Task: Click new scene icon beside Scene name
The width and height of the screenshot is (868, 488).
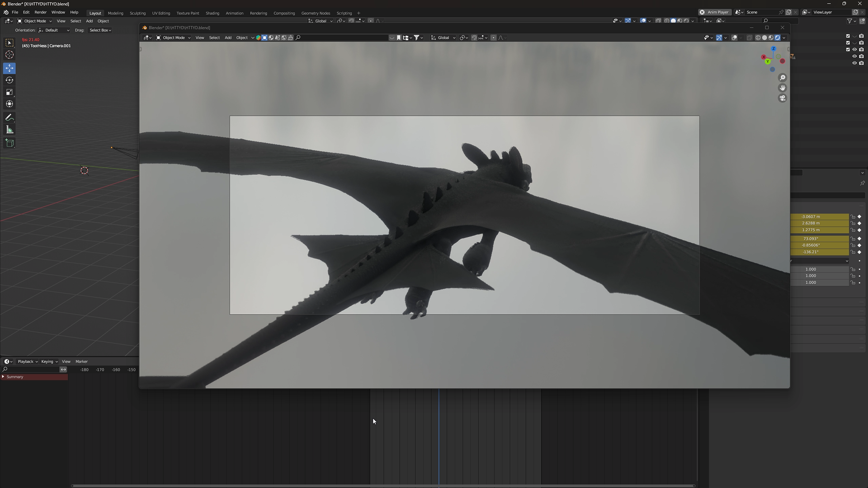Action: pos(788,12)
